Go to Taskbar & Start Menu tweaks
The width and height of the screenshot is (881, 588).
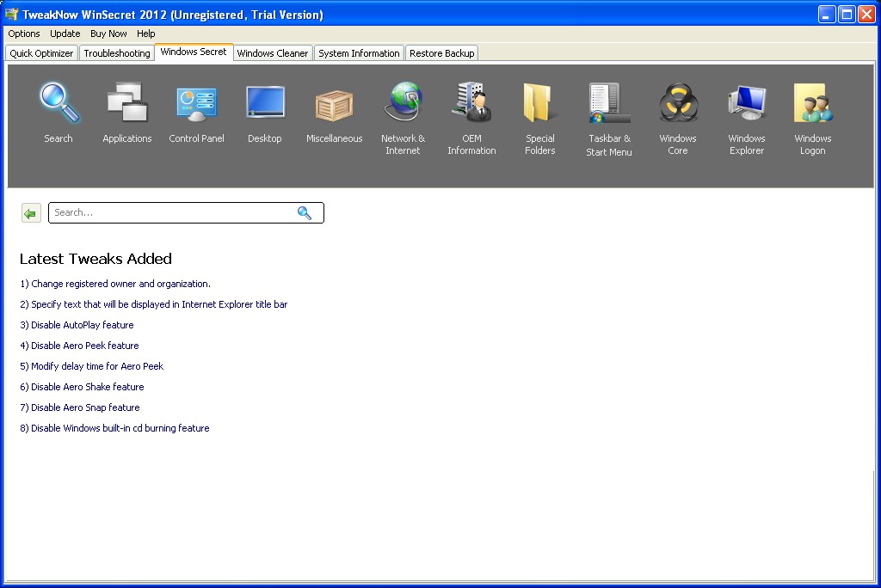point(609,103)
